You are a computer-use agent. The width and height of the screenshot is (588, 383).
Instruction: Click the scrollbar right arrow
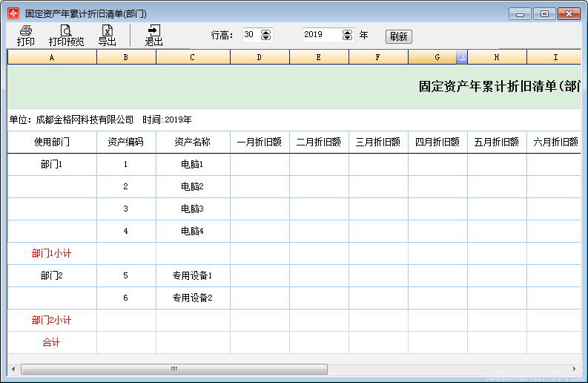coord(574,369)
